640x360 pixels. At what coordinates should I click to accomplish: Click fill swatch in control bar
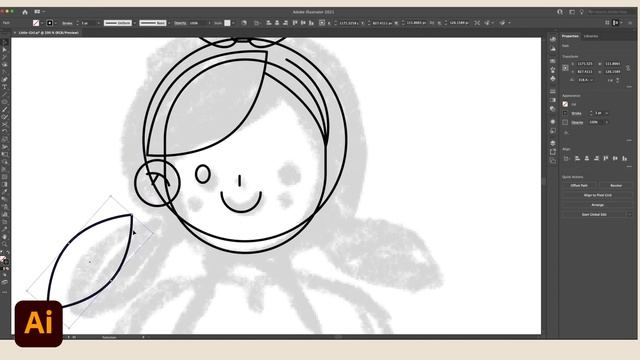[x=36, y=23]
